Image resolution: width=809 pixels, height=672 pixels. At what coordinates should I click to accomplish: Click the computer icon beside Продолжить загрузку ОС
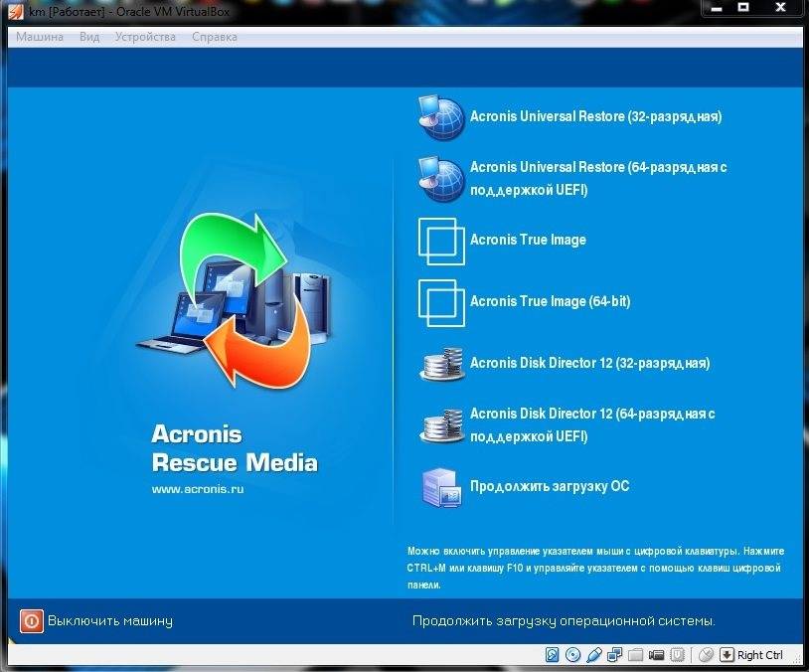(441, 487)
